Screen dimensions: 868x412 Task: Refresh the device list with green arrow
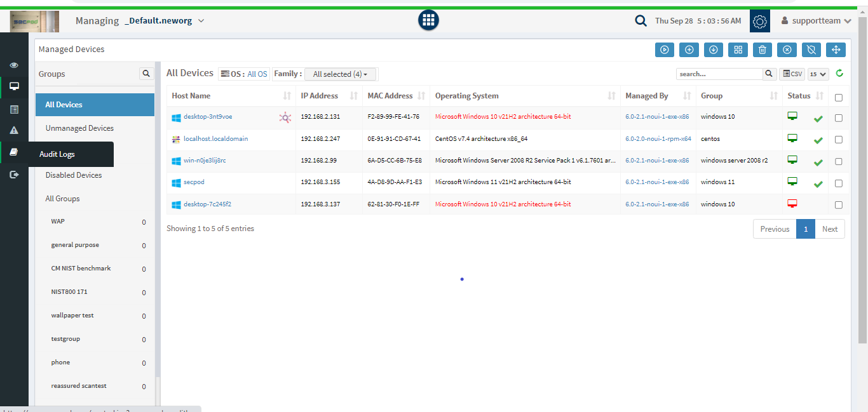click(x=839, y=74)
